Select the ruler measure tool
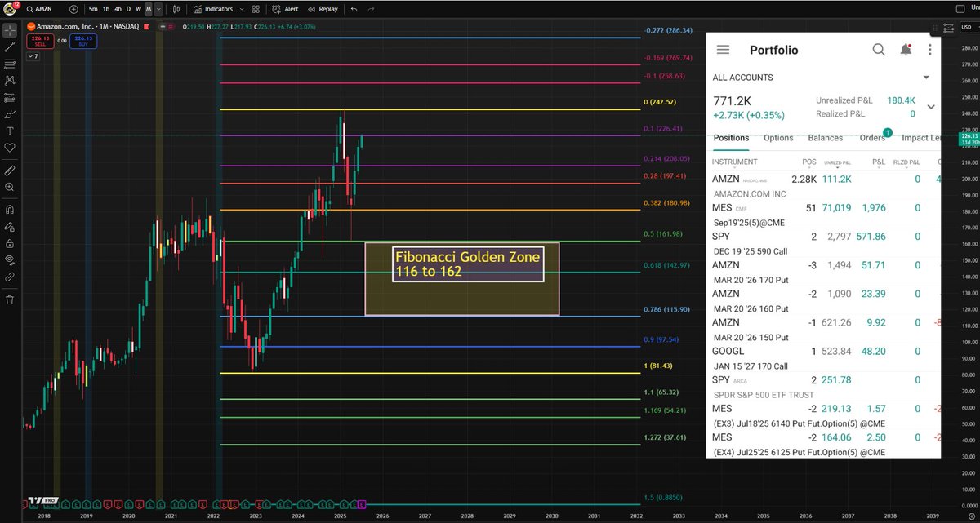The height and width of the screenshot is (523, 980). pyautogui.click(x=10, y=171)
